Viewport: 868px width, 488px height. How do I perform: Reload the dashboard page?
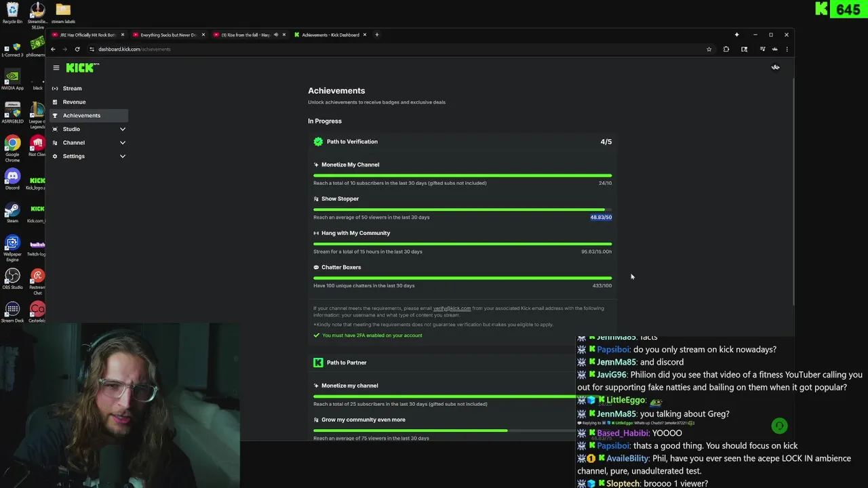(77, 49)
